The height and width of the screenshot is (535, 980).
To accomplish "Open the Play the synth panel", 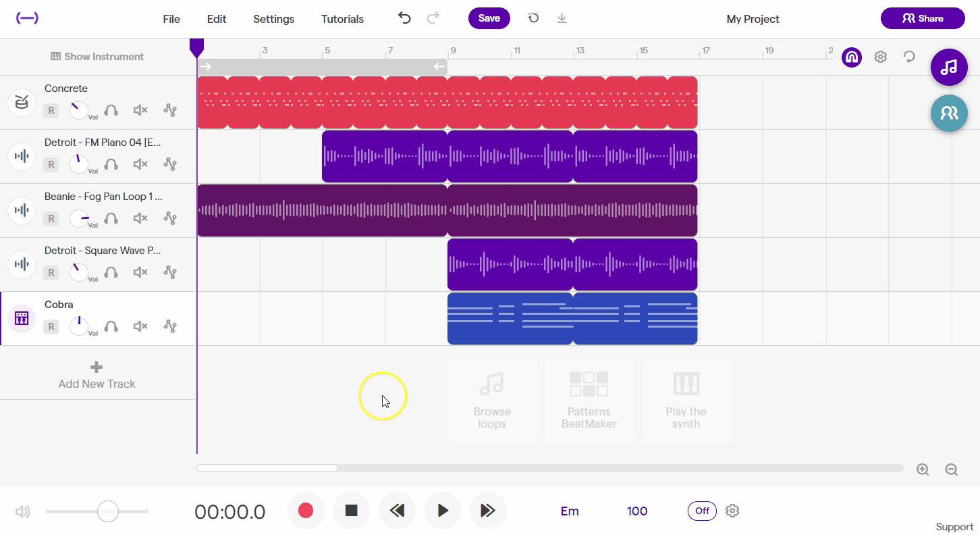I will 686,400.
